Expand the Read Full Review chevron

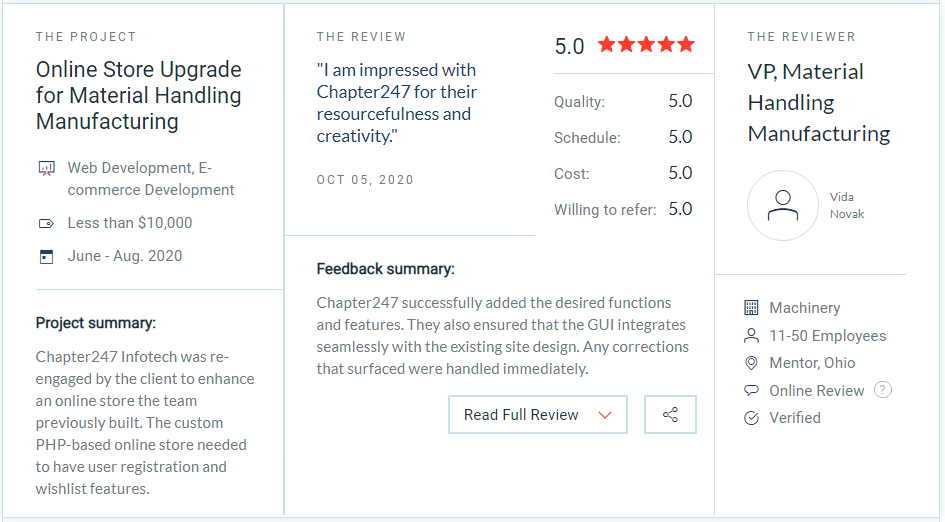tap(604, 415)
